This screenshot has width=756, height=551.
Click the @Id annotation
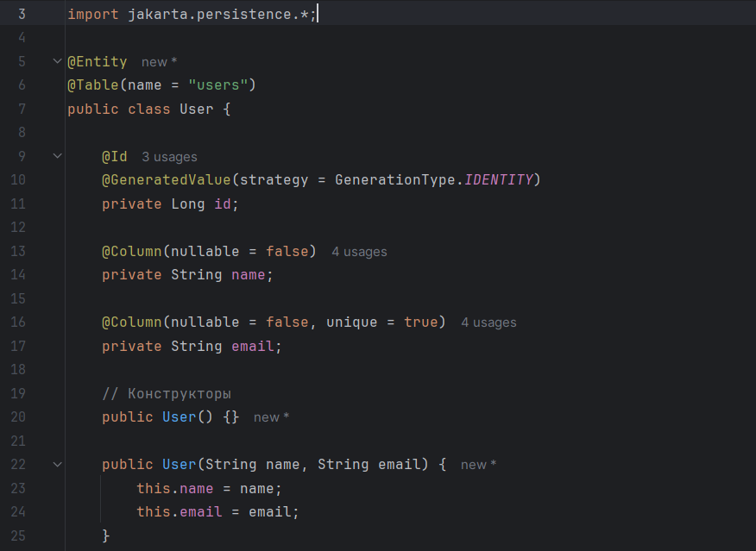coord(114,157)
